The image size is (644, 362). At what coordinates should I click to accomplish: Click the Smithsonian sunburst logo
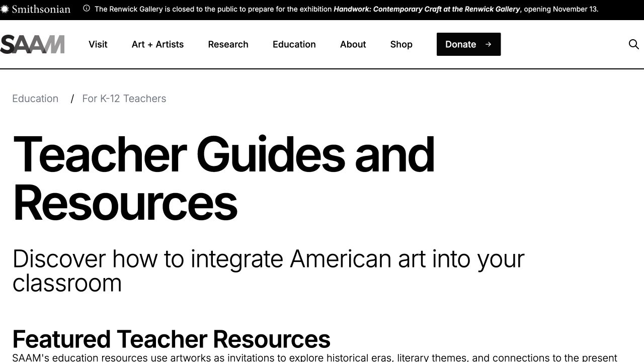click(5, 9)
